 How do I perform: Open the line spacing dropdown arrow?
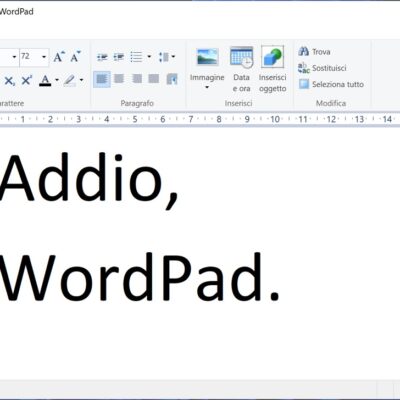pos(173,57)
